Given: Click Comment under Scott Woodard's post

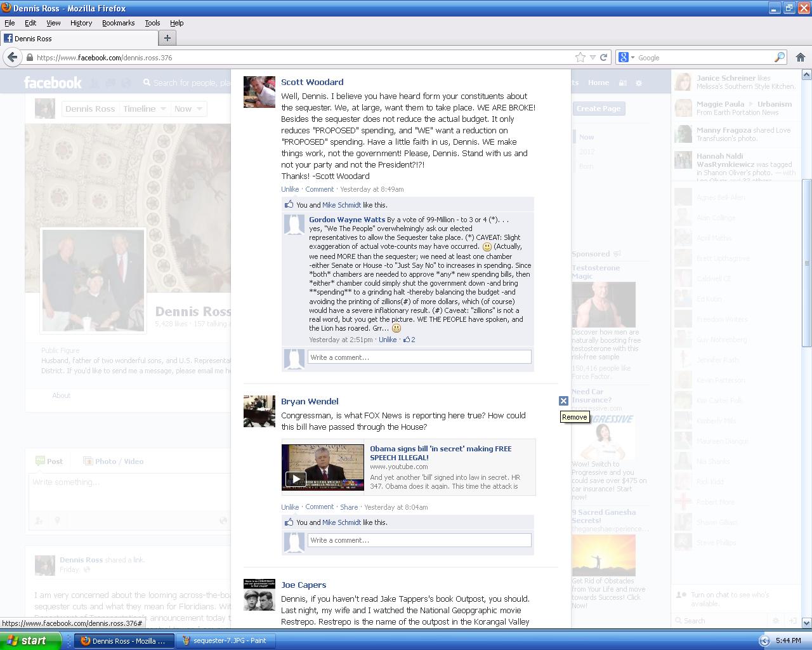Looking at the screenshot, I should pos(319,189).
